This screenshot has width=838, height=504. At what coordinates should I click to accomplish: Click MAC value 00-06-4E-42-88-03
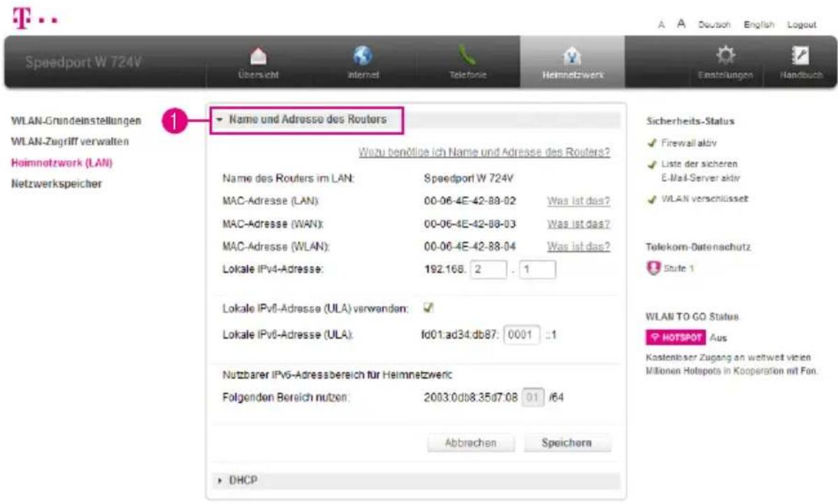470,224
